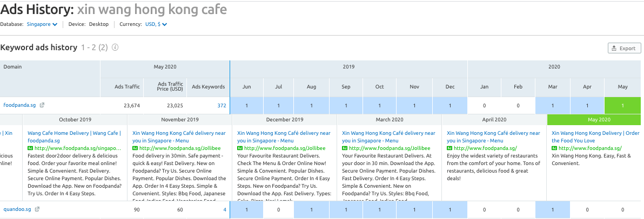Open March 2020 Xin Wang ad title
This screenshot has width=644, height=219.
click(388, 137)
